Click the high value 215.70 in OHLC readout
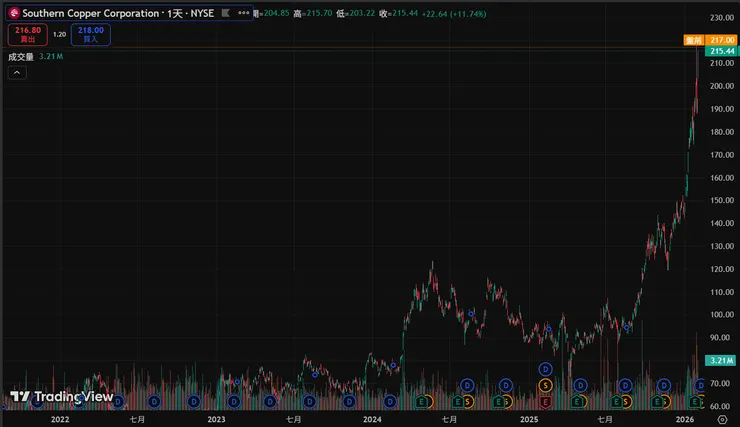Image resolution: width=740 pixels, height=427 pixels. 320,13
